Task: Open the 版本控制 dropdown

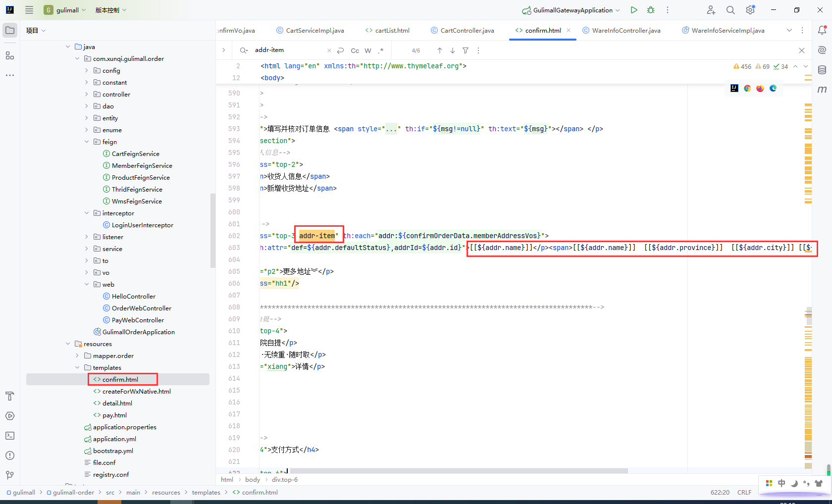Action: pyautogui.click(x=111, y=10)
